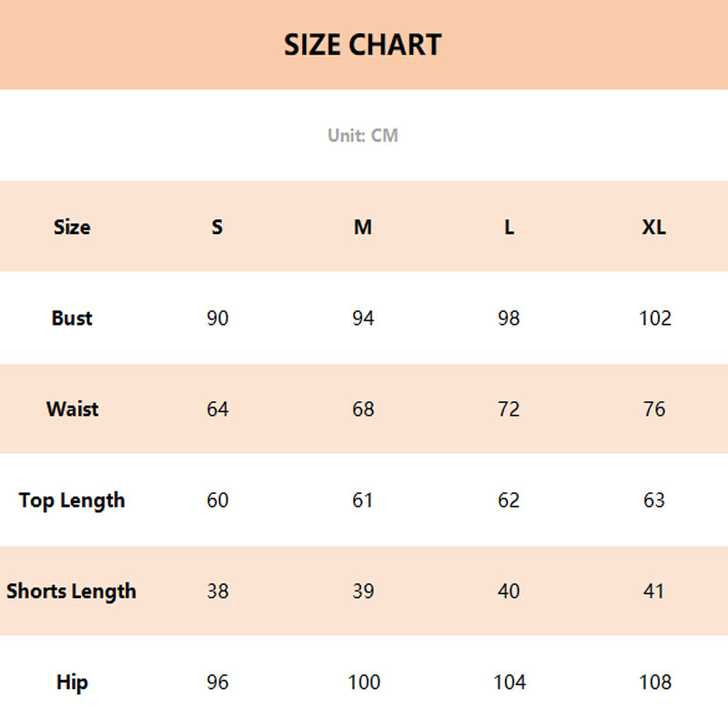This screenshot has width=728, height=728.
Task: Click the Unit: CM label
Action: tap(363, 136)
